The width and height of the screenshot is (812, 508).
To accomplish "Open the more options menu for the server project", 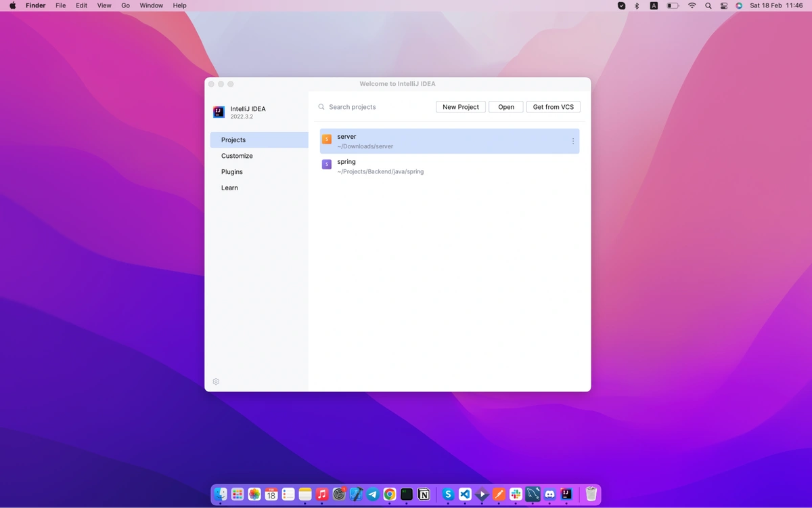I will [x=573, y=142].
